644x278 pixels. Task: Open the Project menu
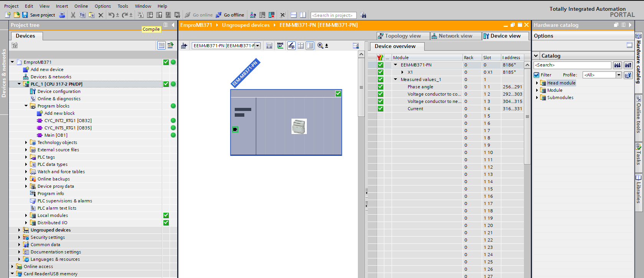[x=11, y=6]
